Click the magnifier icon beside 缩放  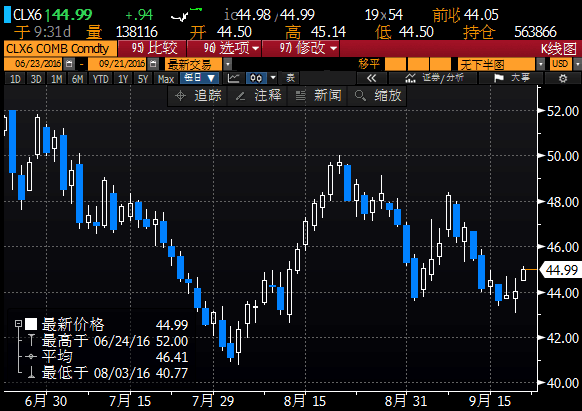pos(360,96)
